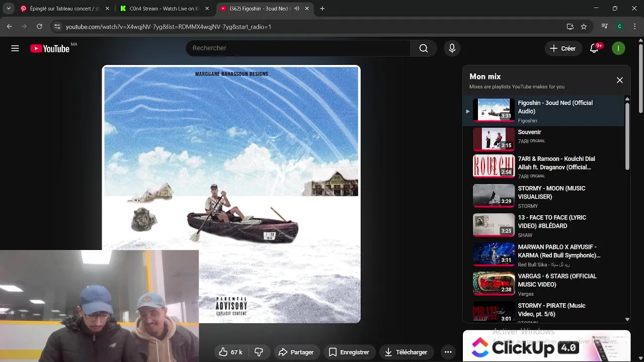Close the Mon mix playlist panel
The height and width of the screenshot is (362, 644).
click(x=620, y=80)
